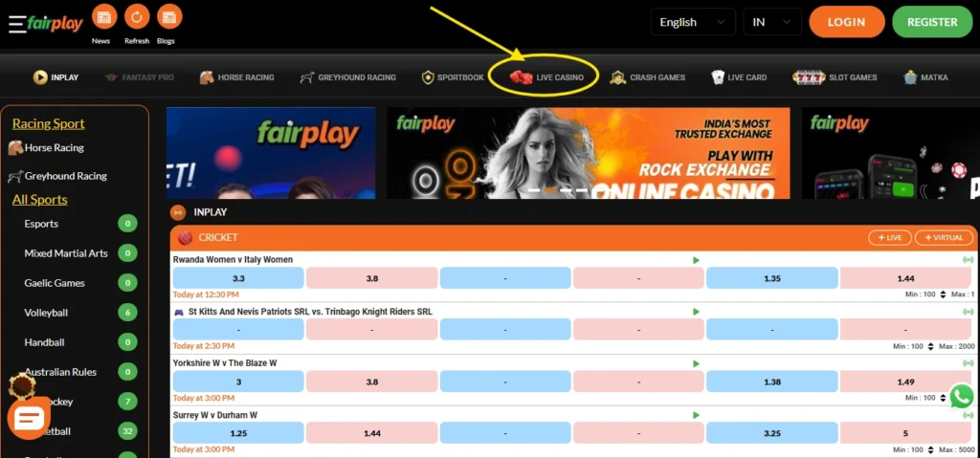Image resolution: width=980 pixels, height=458 pixels.
Task: Open the Blogs icon in header
Action: 169,17
